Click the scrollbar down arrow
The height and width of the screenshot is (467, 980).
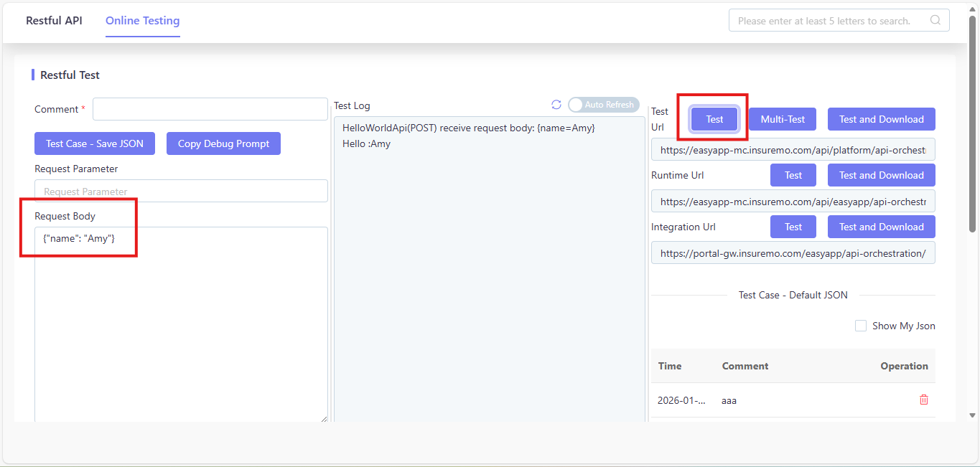973,415
